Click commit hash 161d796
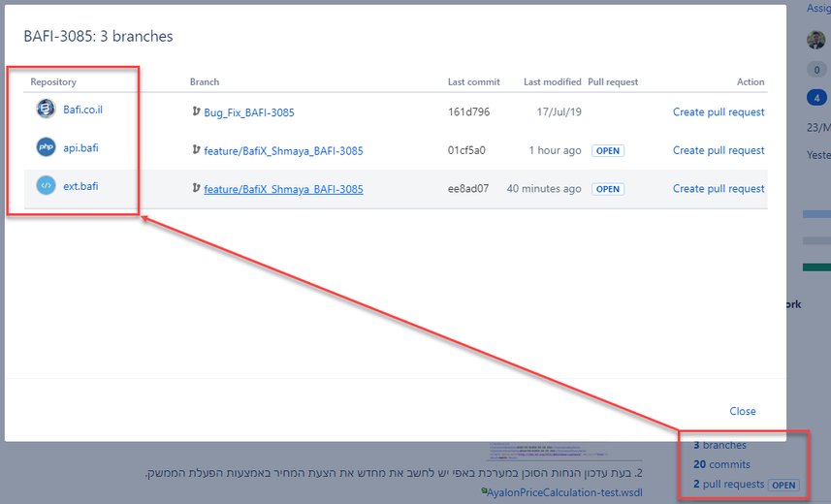 tap(468, 111)
